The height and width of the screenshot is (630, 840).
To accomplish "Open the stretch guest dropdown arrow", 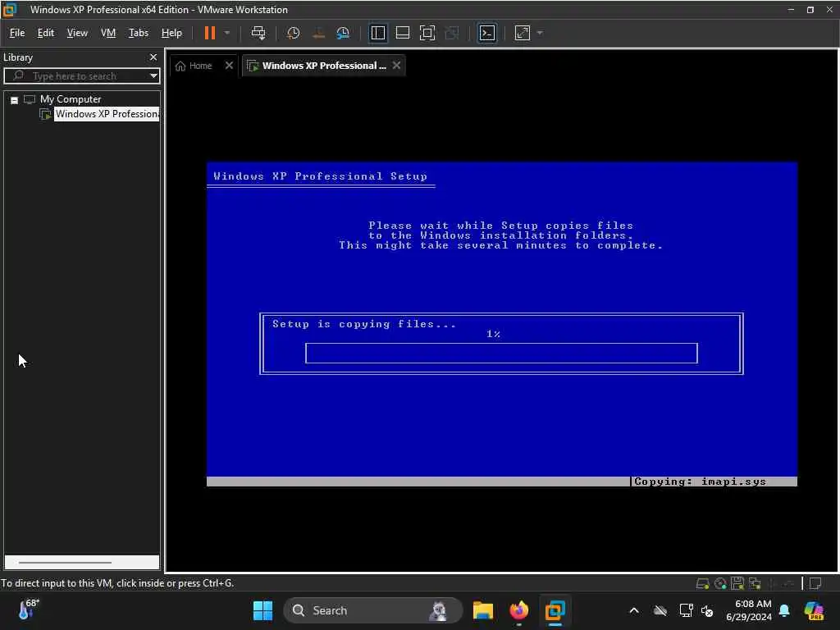I will click(x=540, y=33).
